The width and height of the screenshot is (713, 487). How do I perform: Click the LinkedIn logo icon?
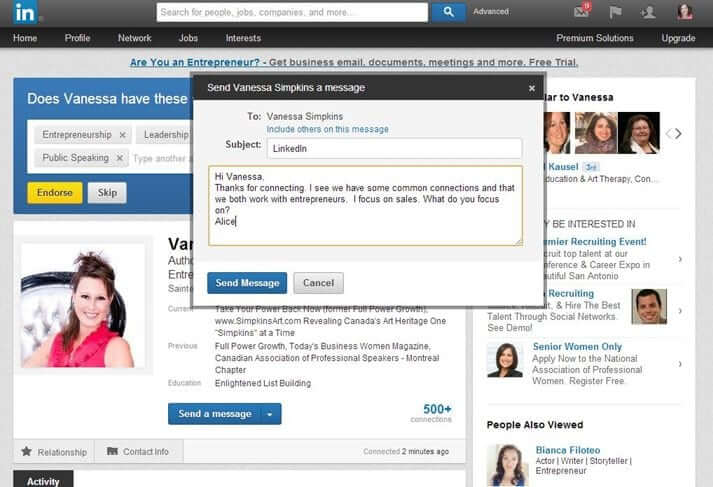27,12
